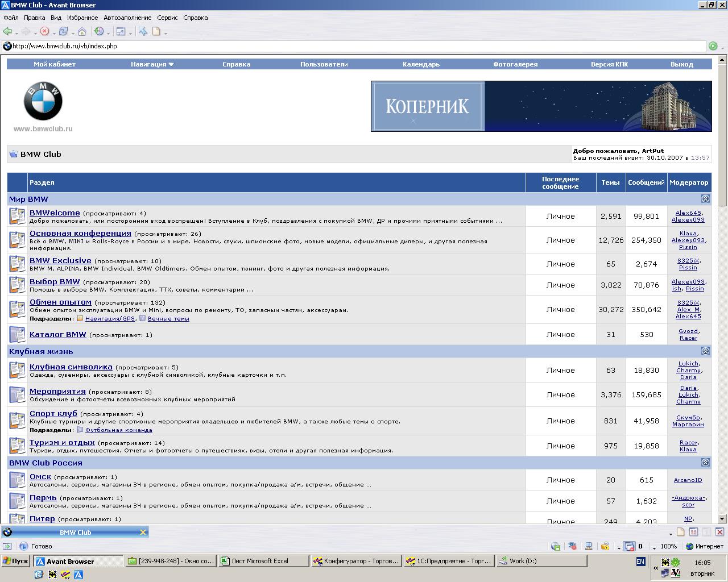Click the network proxy monitor icon
This screenshot has height=582, width=728.
tap(589, 546)
